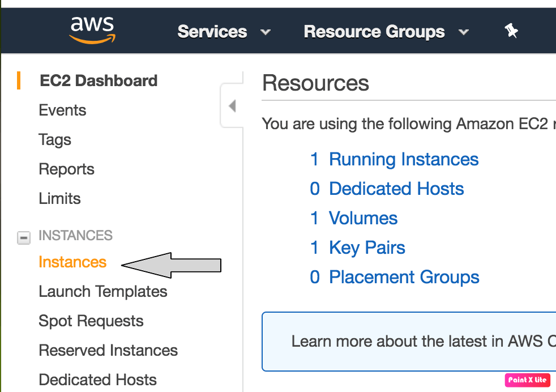Click the 'Learn more about the latest' notice
The image size is (556, 392).
click(409, 342)
